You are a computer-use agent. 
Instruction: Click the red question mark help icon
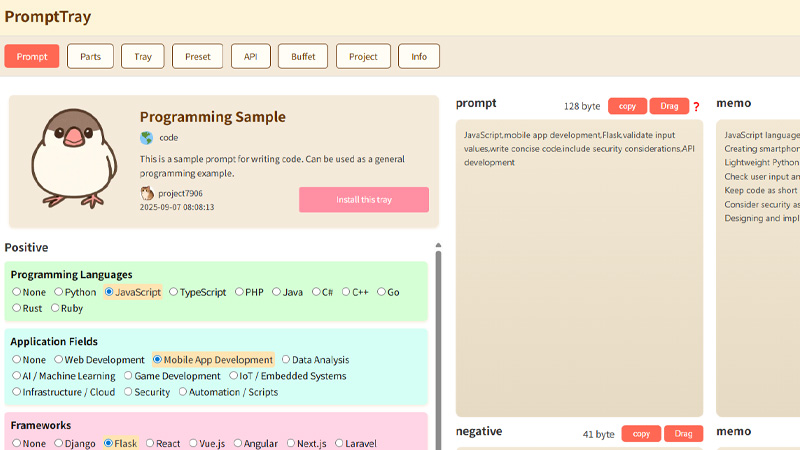click(696, 107)
